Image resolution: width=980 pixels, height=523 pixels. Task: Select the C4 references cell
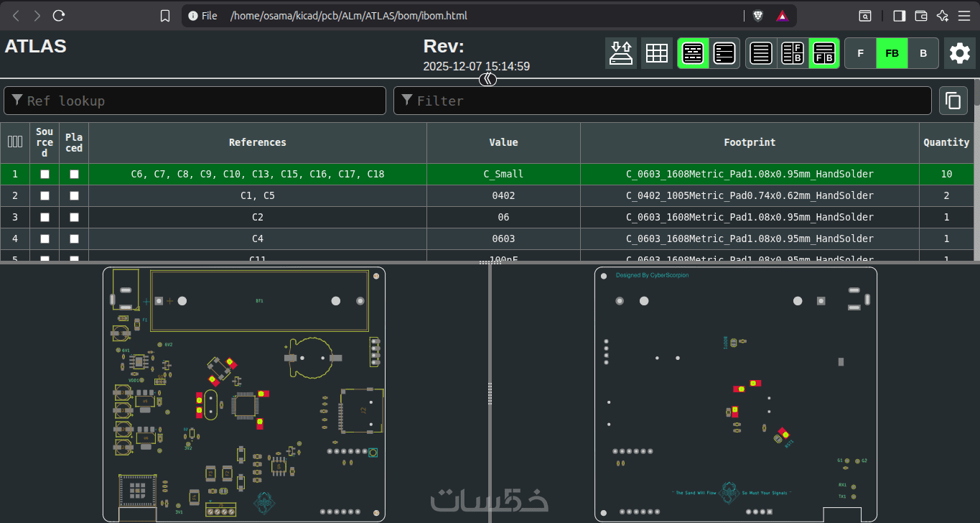[258, 239]
